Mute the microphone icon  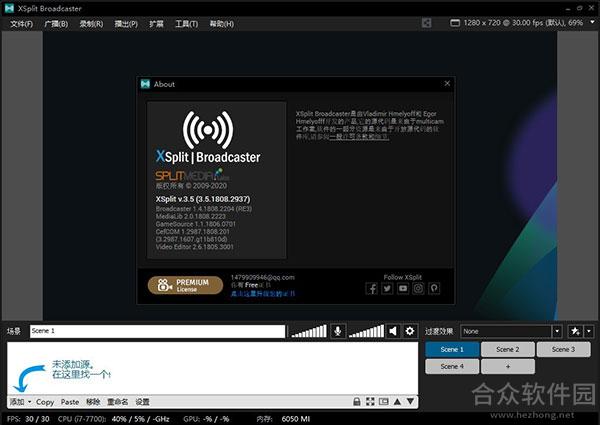(x=338, y=331)
